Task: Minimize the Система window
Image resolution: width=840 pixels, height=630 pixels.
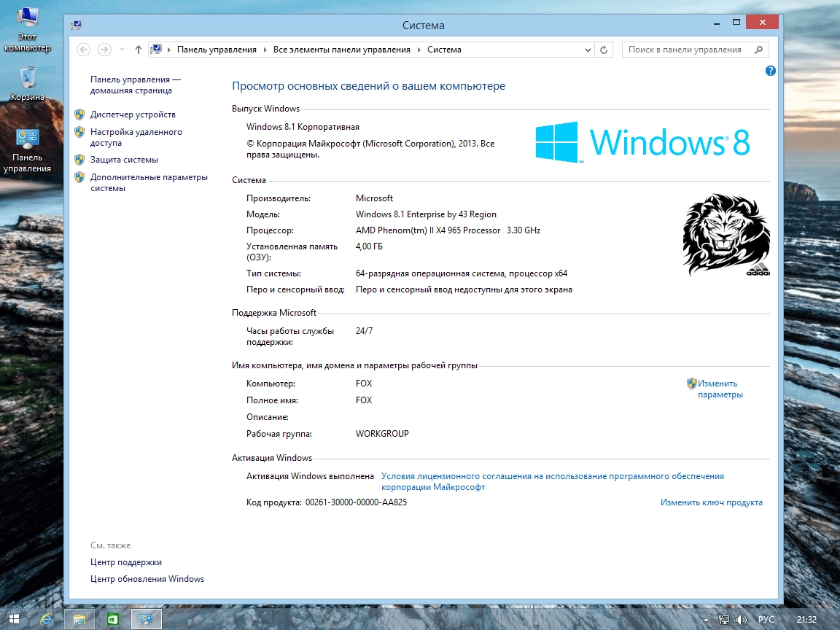Action: (x=717, y=23)
